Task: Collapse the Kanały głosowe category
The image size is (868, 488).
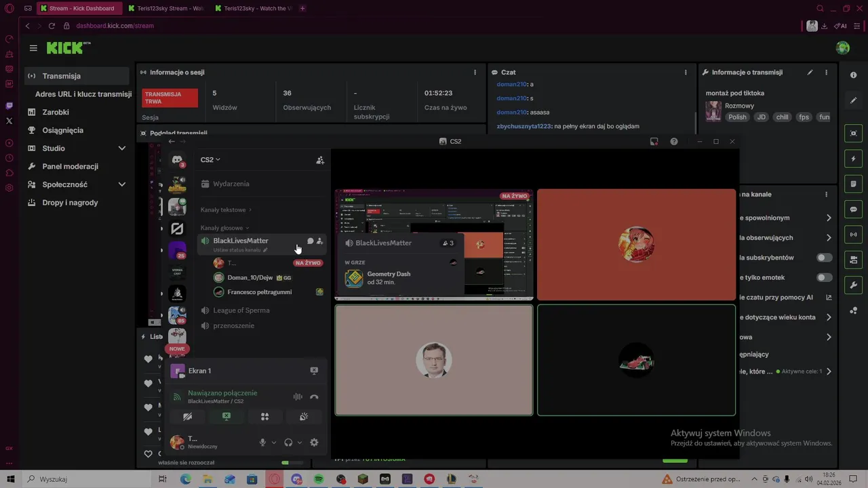Action: coord(224,228)
